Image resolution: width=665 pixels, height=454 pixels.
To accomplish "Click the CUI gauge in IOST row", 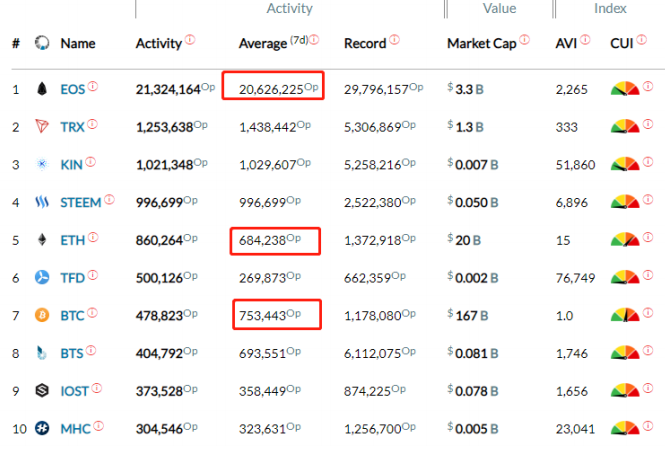I will click(x=625, y=390).
